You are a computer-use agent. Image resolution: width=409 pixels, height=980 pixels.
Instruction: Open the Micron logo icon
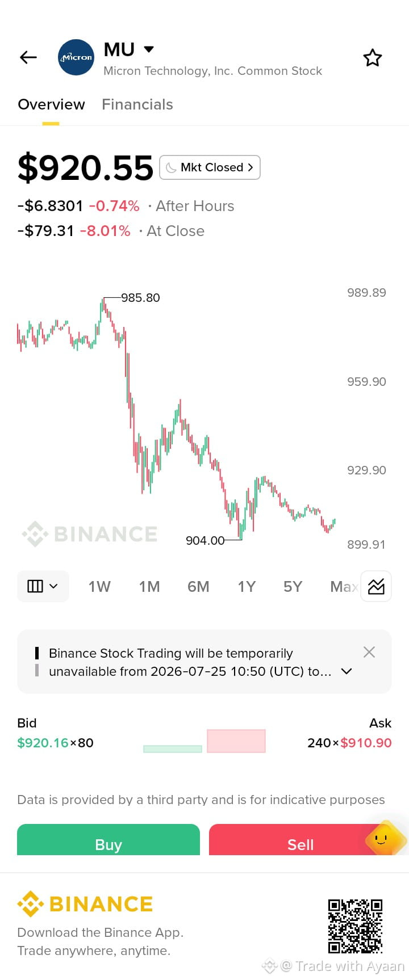pos(76,57)
